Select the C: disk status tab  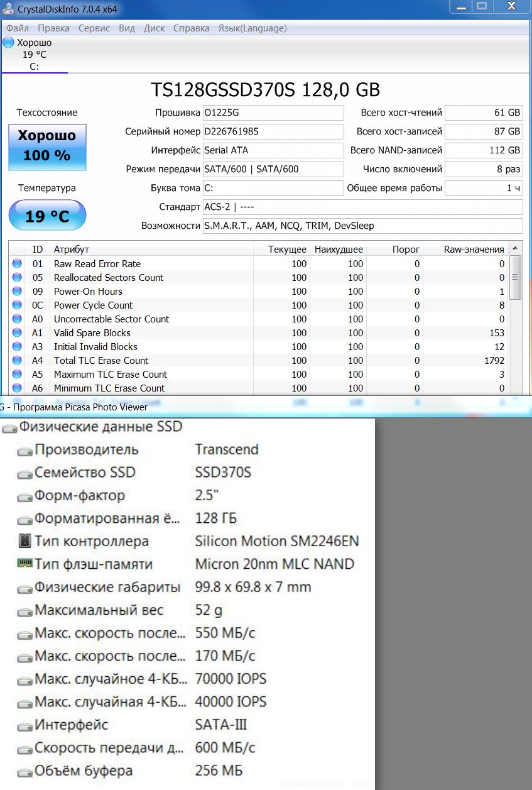[x=35, y=55]
